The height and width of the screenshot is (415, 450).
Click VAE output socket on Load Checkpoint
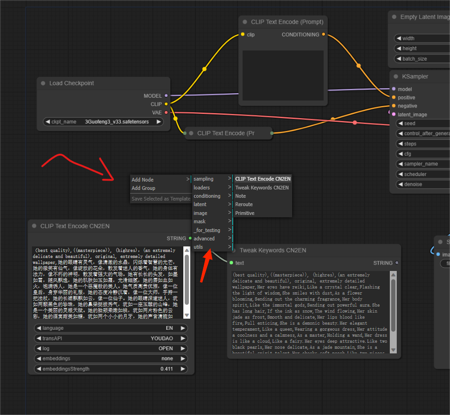pyautogui.click(x=166, y=113)
